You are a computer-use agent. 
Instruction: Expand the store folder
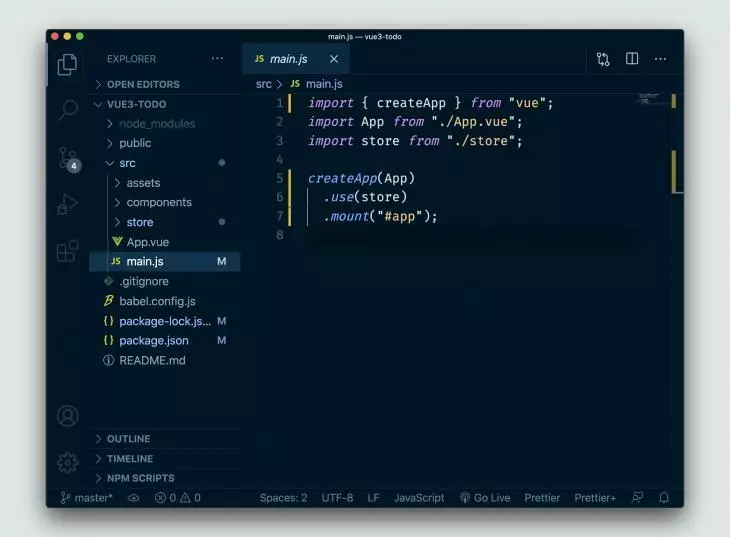165,222
